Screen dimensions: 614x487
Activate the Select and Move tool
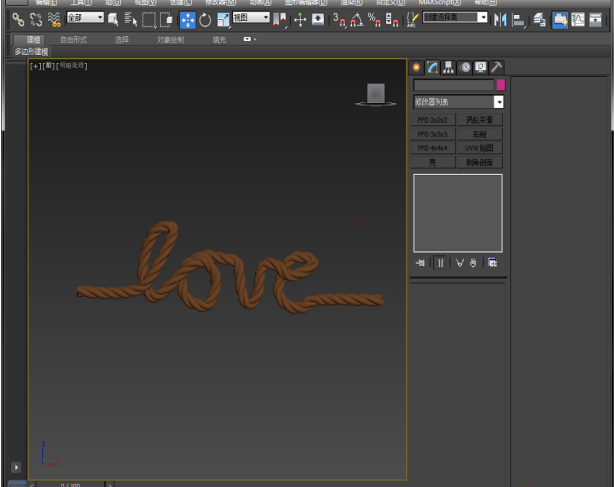(x=188, y=20)
